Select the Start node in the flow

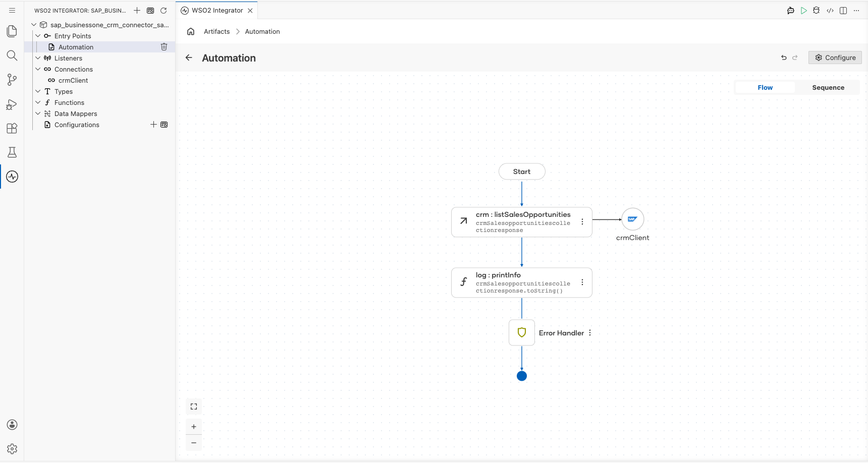tap(522, 171)
